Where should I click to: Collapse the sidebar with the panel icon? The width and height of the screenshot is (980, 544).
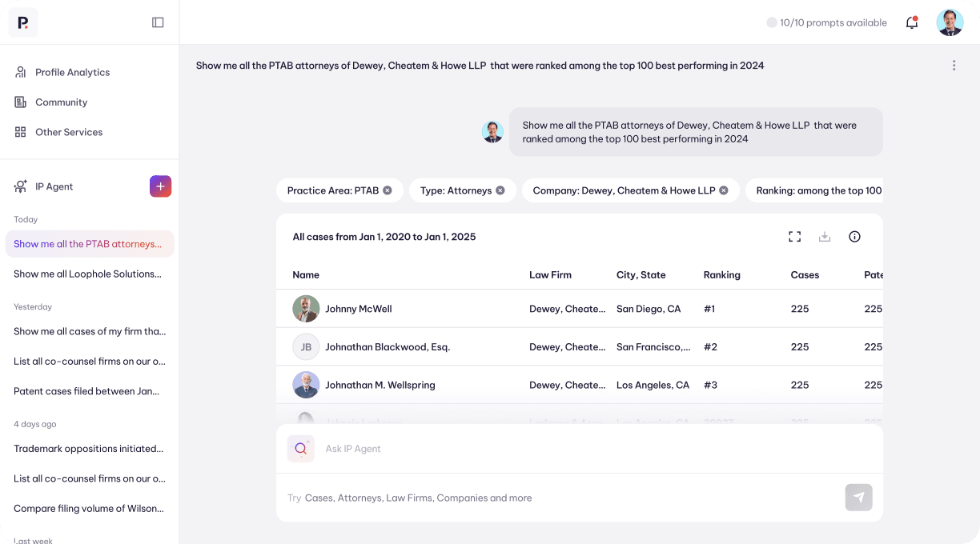pyautogui.click(x=158, y=22)
